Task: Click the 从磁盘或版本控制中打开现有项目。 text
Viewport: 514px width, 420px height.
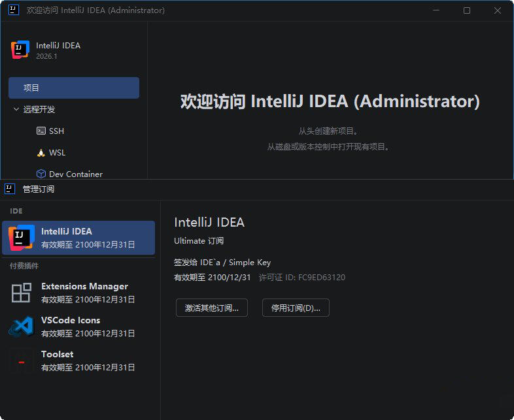Action: pos(328,147)
